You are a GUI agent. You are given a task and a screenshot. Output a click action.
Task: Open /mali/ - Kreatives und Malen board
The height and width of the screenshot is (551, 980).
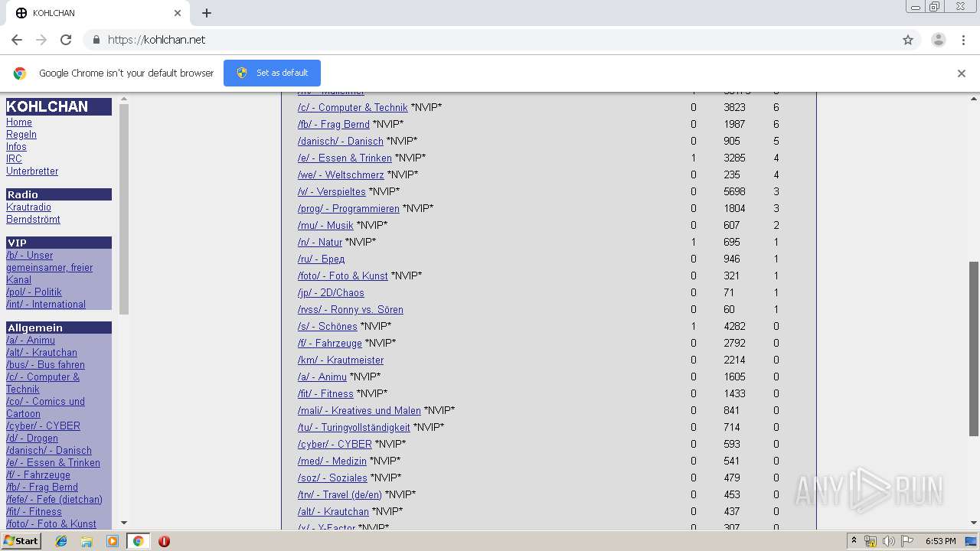(359, 411)
